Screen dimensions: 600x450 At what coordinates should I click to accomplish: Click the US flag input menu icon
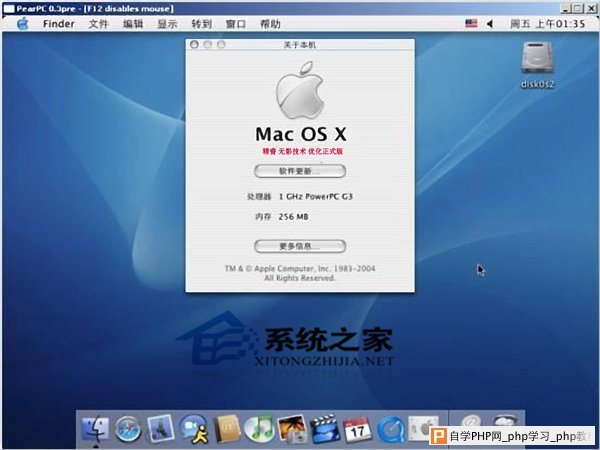pos(471,23)
